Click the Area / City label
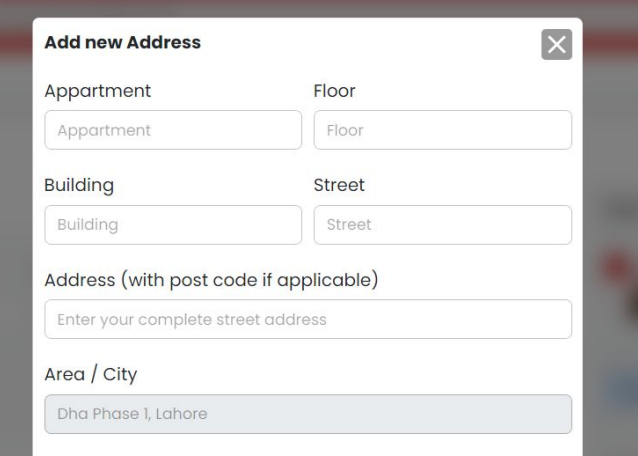 pyautogui.click(x=91, y=374)
